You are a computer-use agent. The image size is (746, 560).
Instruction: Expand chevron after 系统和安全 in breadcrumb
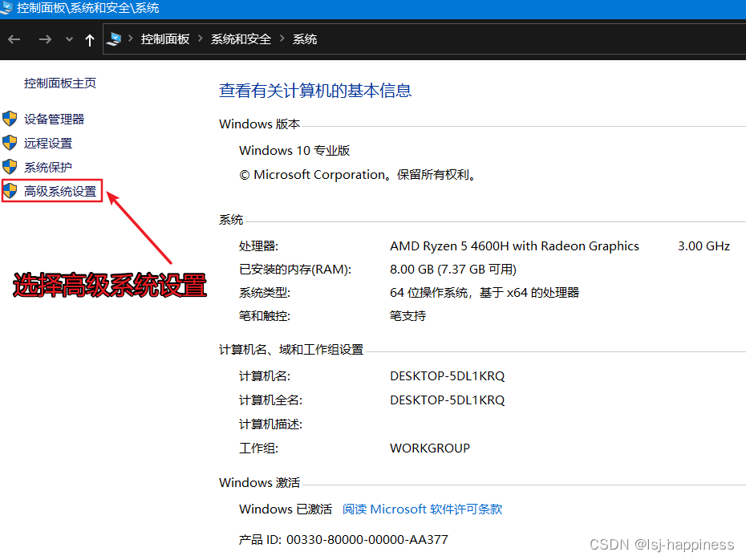pos(282,38)
